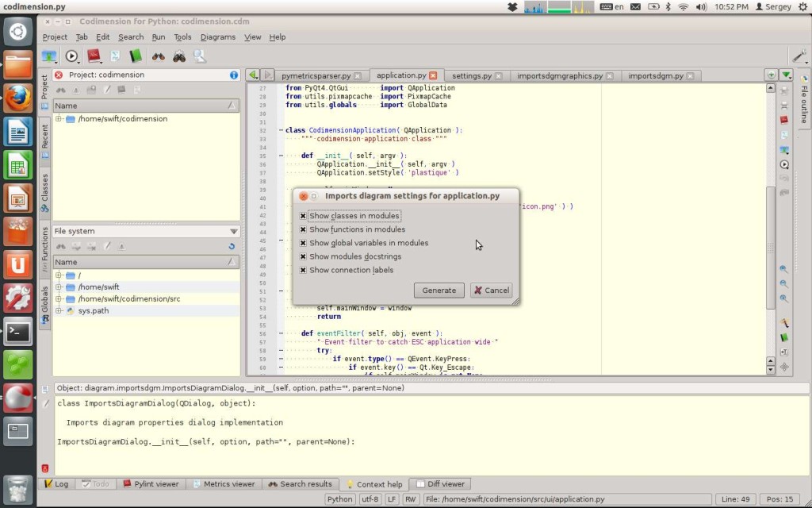
Task: Open the spell checker ABC book icon
Action: pyautogui.click(x=93, y=56)
